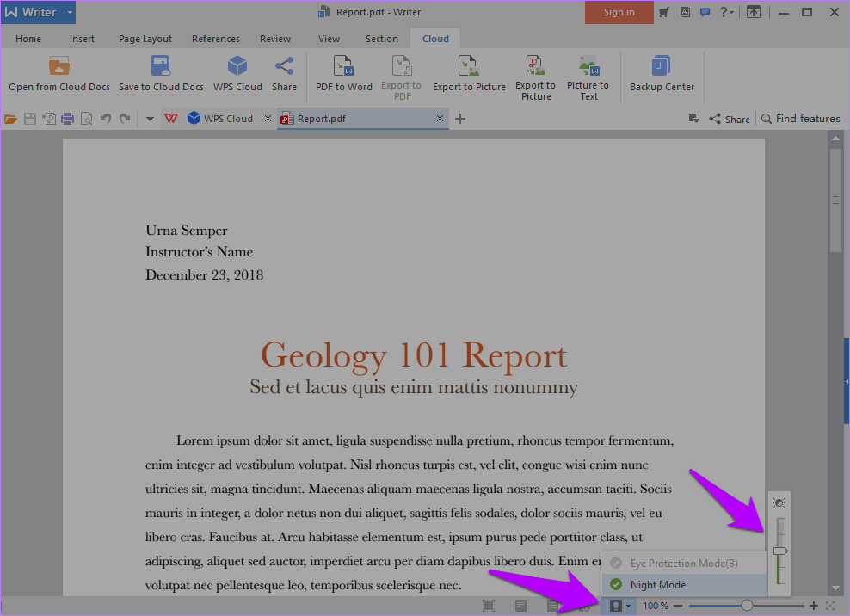Open the quick access toolbar dropdown arrow
The height and width of the screenshot is (616, 850).
[x=150, y=119]
